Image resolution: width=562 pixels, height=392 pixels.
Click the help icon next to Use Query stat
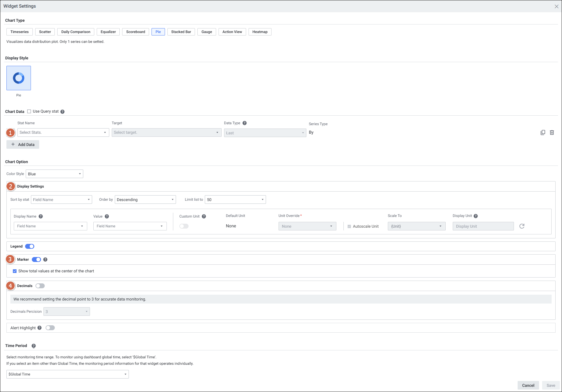click(62, 112)
